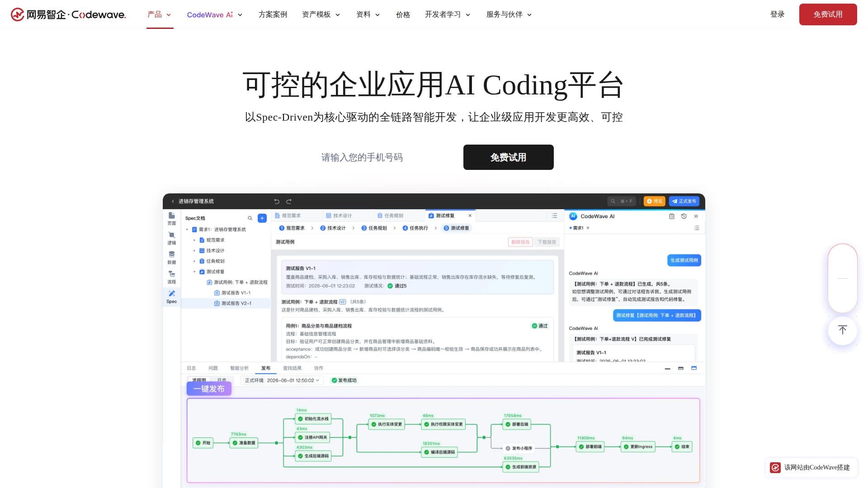Click back arrow beside 进销存管理系统

(x=173, y=202)
